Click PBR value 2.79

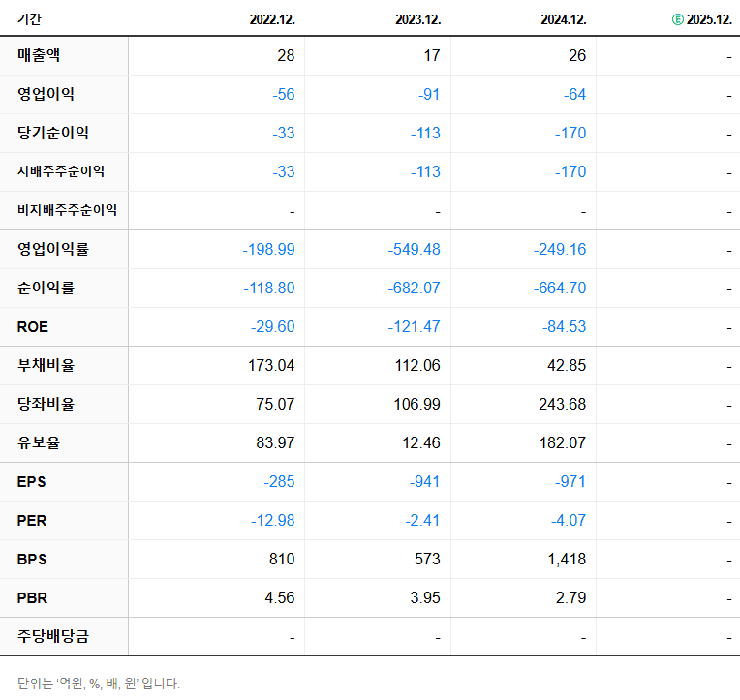570,597
